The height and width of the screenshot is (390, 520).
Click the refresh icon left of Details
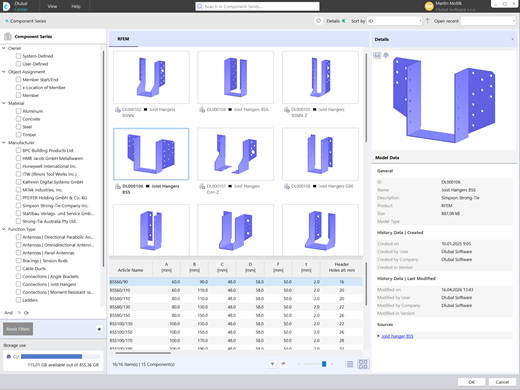(319, 21)
